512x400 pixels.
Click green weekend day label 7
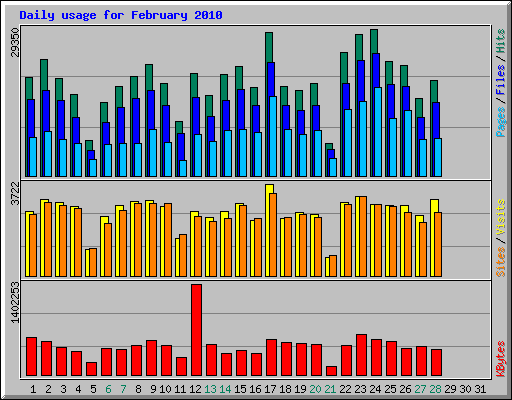[x=123, y=389]
